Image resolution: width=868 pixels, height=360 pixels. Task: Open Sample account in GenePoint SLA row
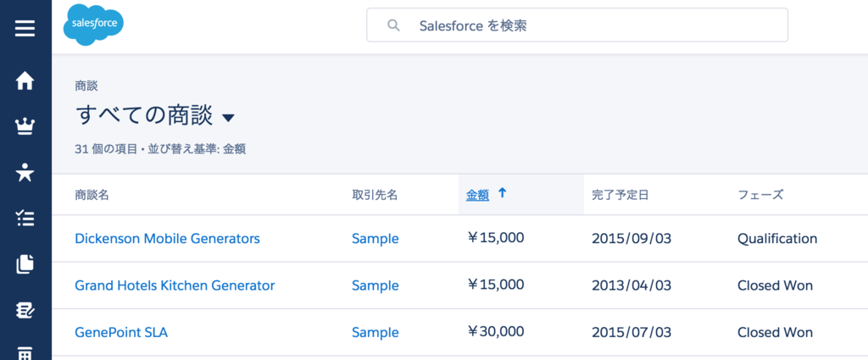click(x=376, y=333)
